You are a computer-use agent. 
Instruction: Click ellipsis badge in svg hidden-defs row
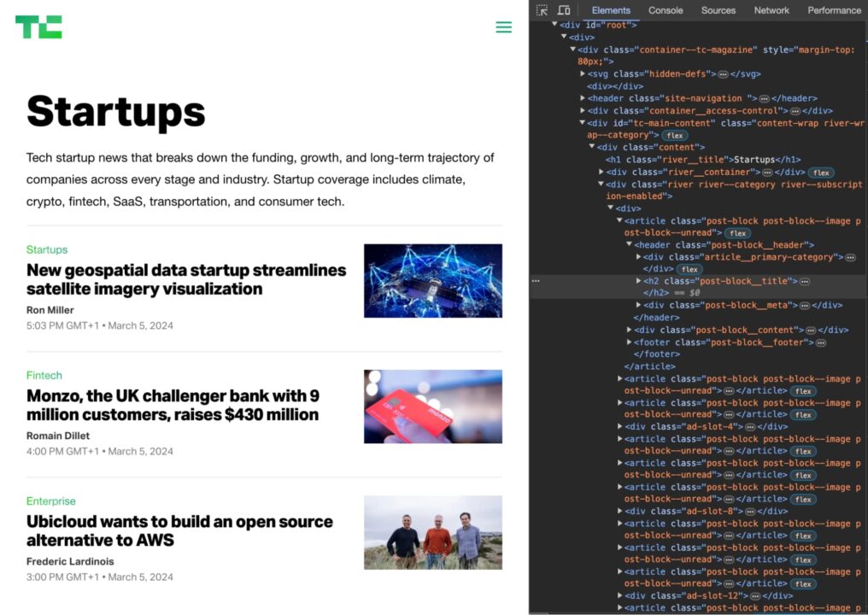(723, 74)
